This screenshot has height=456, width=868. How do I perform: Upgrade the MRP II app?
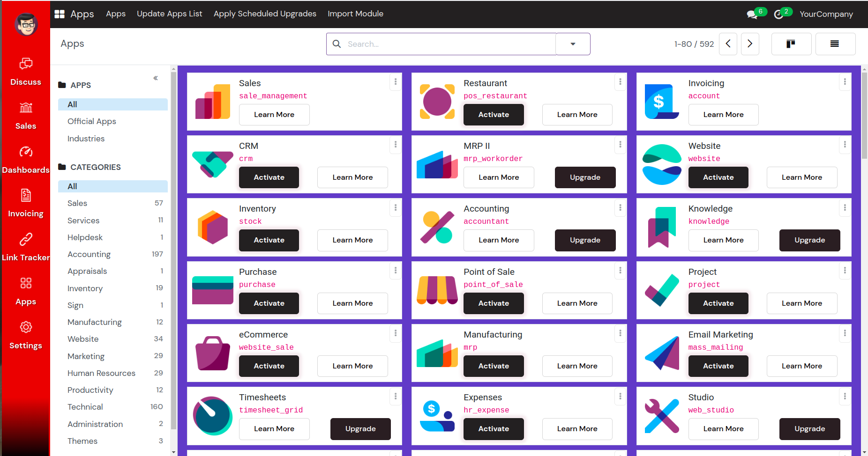click(585, 177)
